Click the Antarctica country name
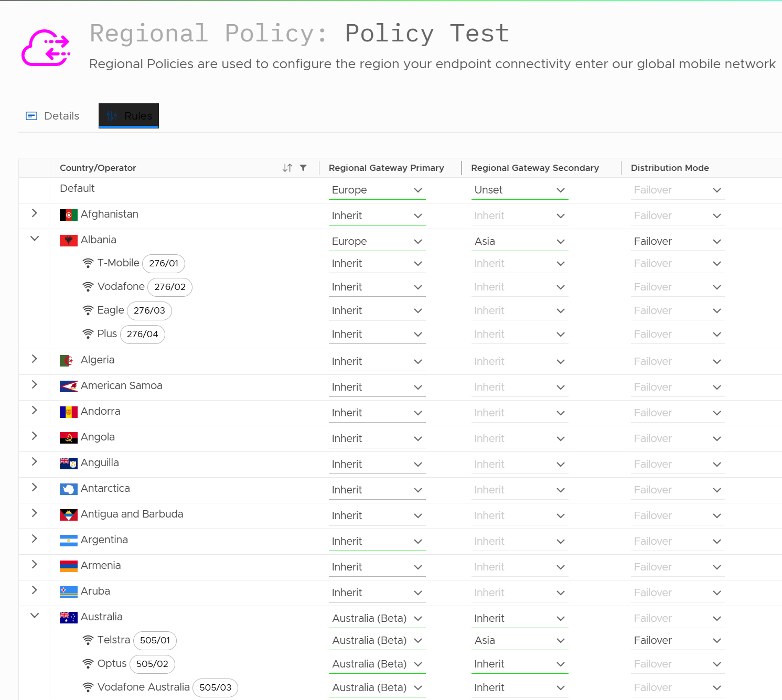The height and width of the screenshot is (700, 782). [105, 488]
